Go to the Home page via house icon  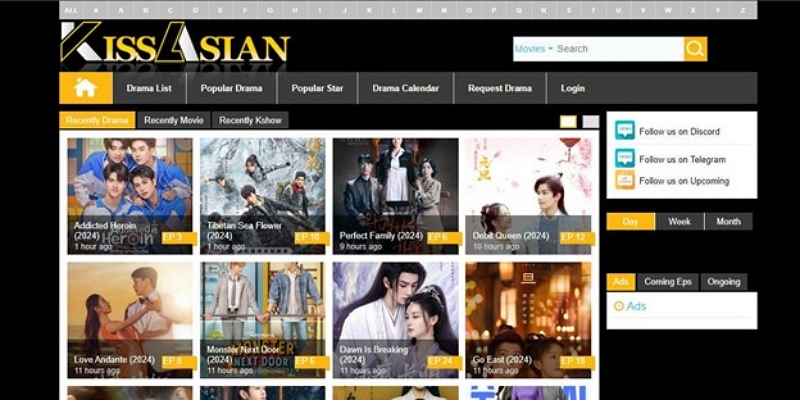[x=86, y=88]
